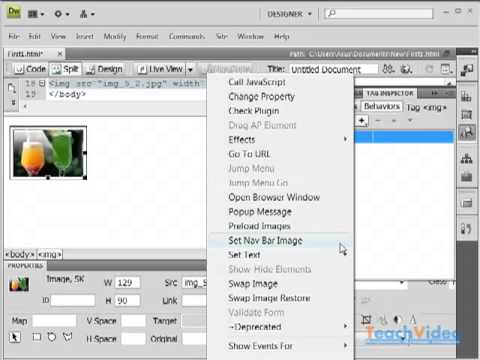Image resolution: width=480 pixels, height=360 pixels.
Task: Click the Map name field
Action: pyautogui.click(x=54, y=321)
